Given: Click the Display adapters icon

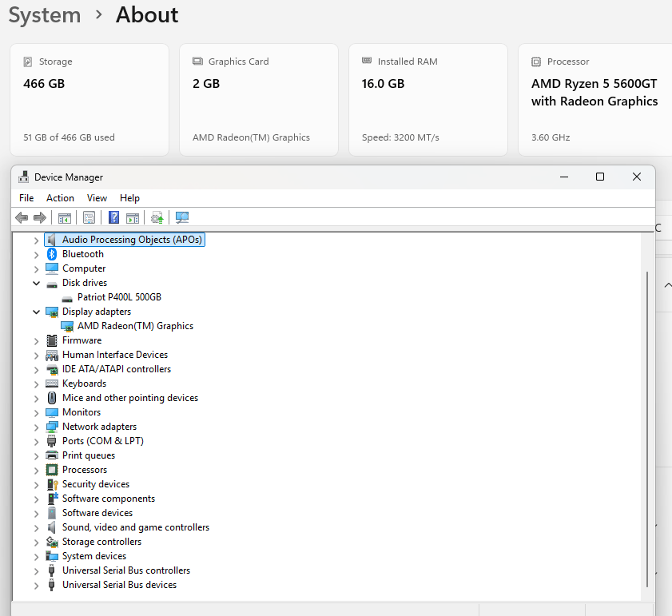Looking at the screenshot, I should [x=52, y=312].
